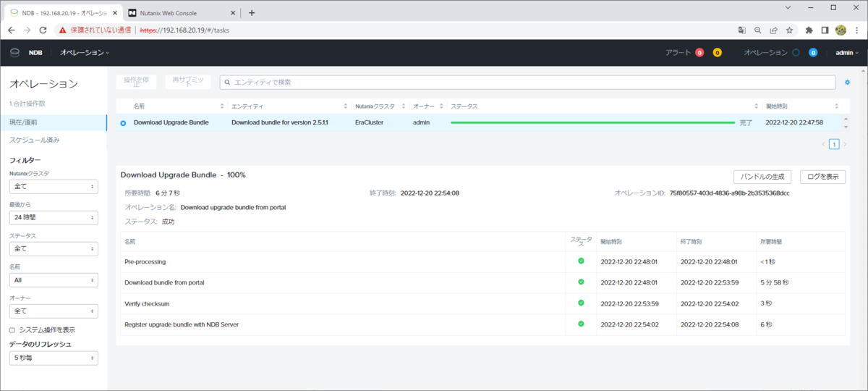Click the バンドルの生成 button

[762, 177]
